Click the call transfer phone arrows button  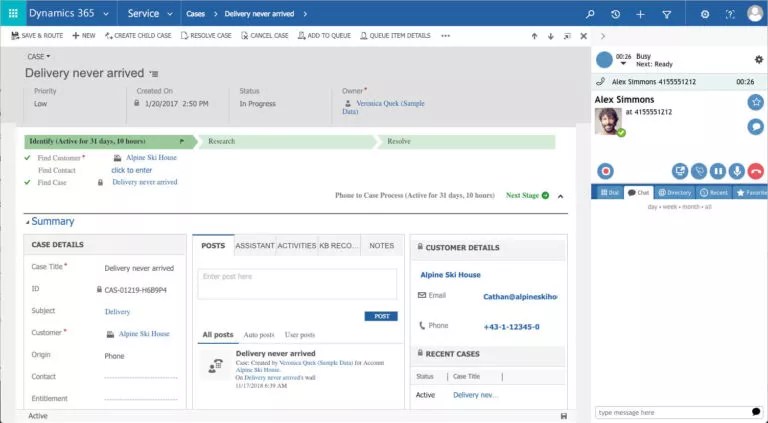click(699, 171)
